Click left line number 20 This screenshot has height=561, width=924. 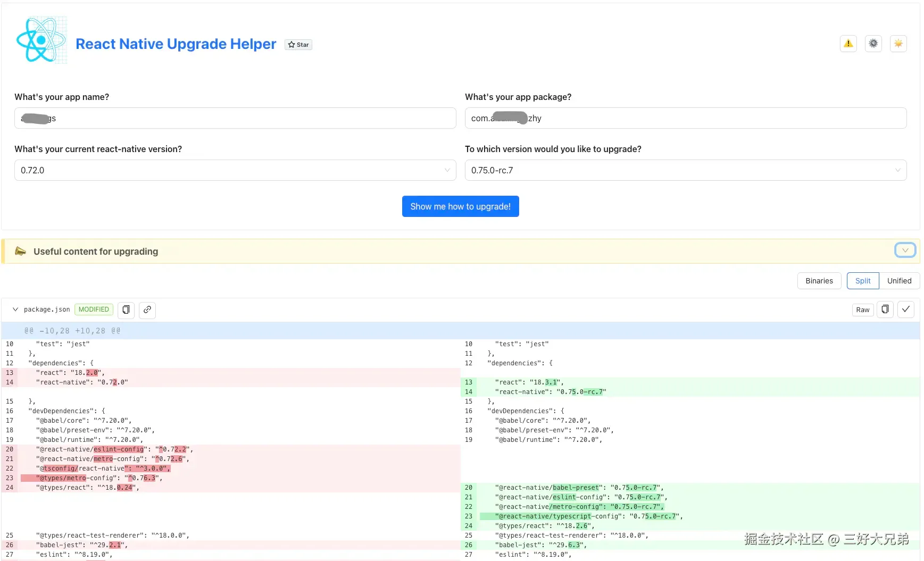click(x=10, y=449)
